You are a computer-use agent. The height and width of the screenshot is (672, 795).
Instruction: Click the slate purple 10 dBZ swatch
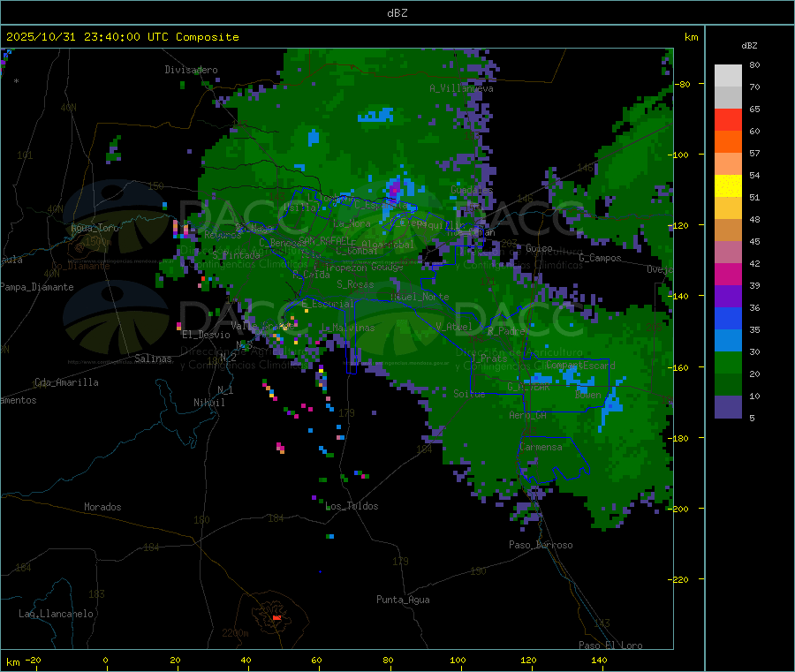pos(728,407)
